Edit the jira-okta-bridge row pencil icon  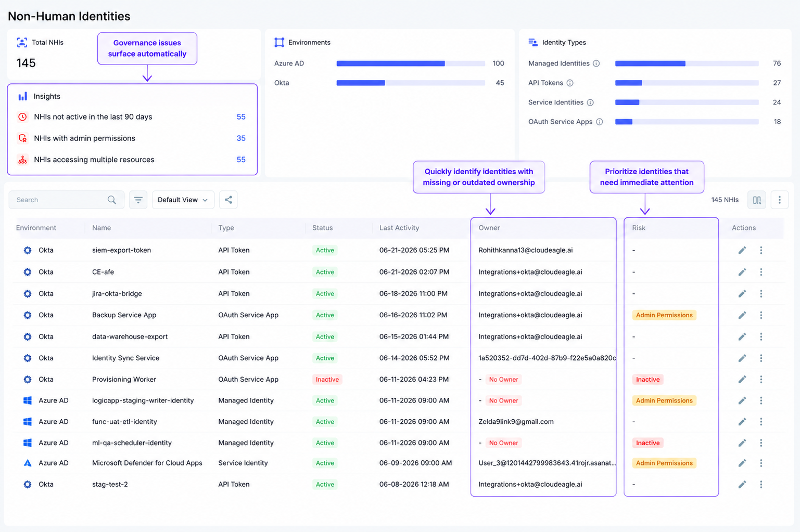pyautogui.click(x=742, y=294)
